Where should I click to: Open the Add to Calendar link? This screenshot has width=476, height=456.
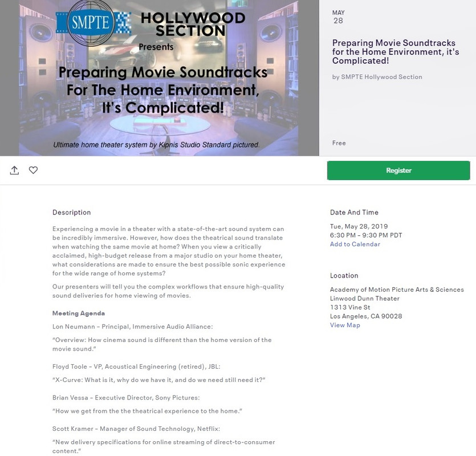click(355, 244)
